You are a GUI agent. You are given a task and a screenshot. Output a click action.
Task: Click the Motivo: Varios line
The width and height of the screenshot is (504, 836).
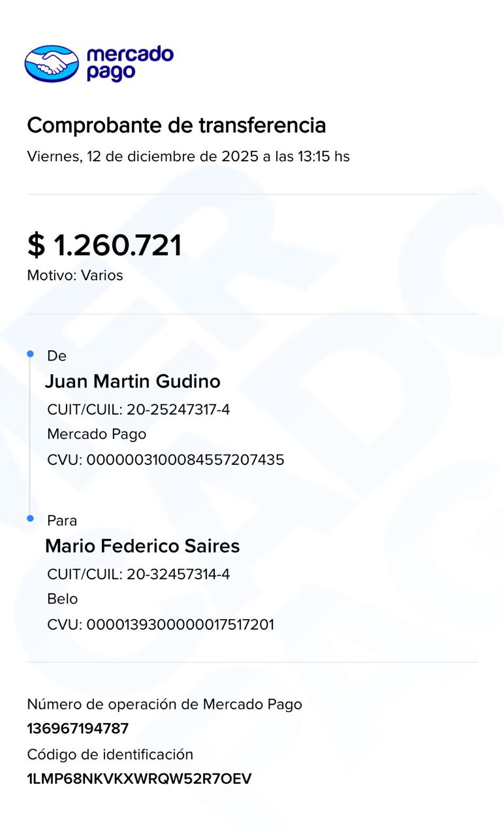tap(75, 276)
